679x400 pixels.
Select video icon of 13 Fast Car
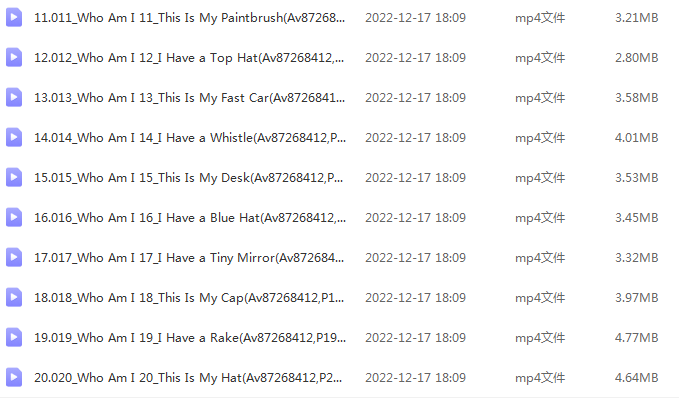pyautogui.click(x=14, y=98)
